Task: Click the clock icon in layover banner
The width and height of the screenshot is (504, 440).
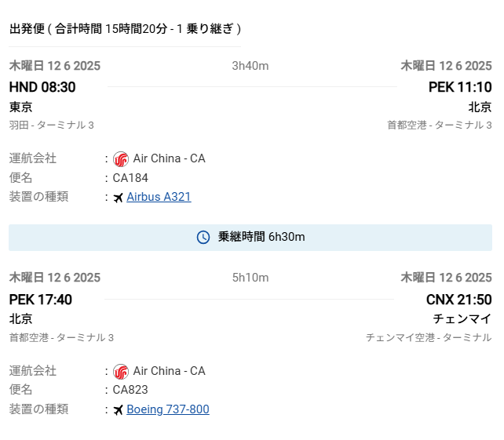Action: click(203, 237)
